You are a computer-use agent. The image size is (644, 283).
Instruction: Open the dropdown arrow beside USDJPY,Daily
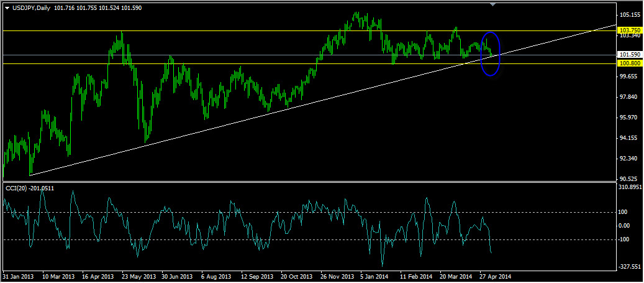[x=7, y=8]
